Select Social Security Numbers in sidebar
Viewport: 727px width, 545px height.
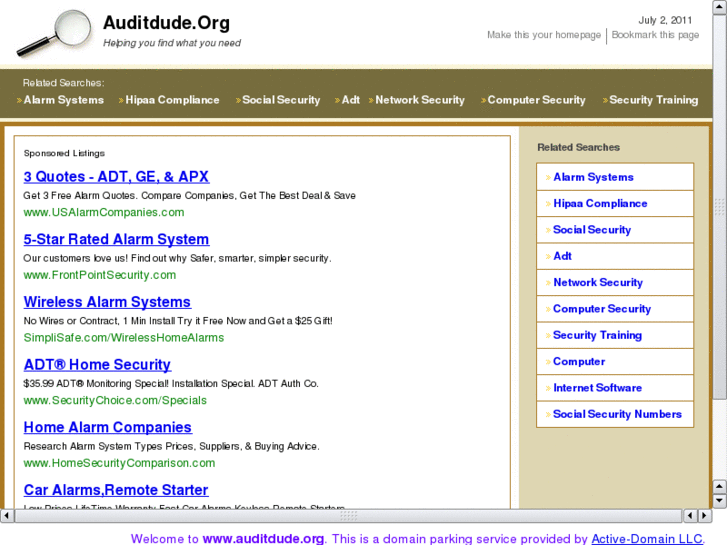tap(617, 414)
